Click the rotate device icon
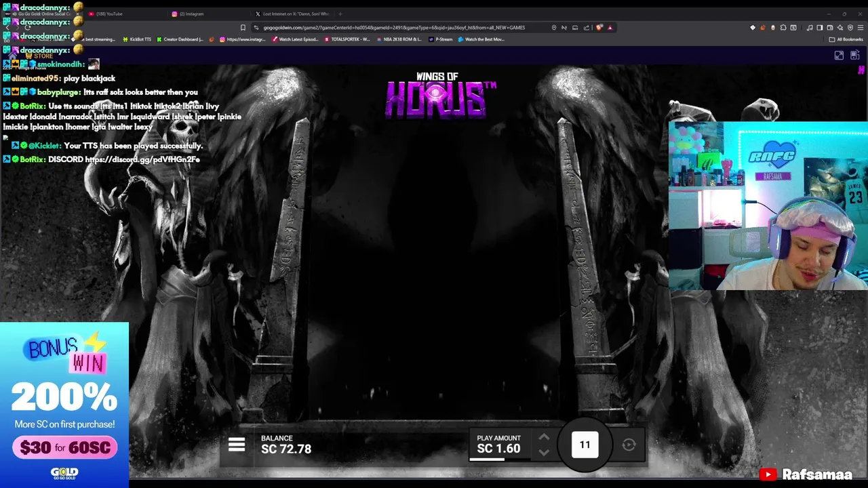This screenshot has width=868, height=488. [x=854, y=56]
